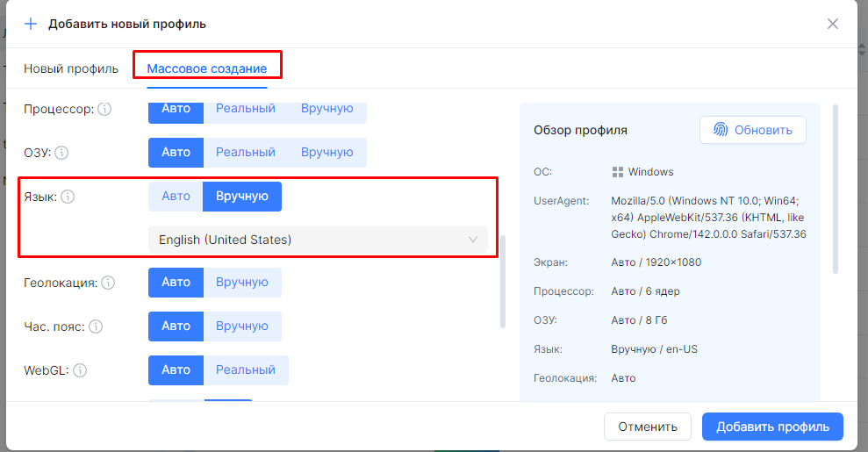
Task: Set Час. пояс to Вручную
Action: click(241, 326)
